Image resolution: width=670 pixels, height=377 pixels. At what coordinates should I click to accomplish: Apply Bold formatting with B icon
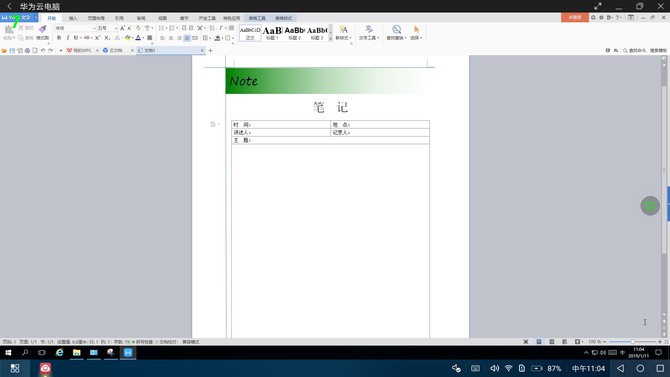click(x=59, y=38)
